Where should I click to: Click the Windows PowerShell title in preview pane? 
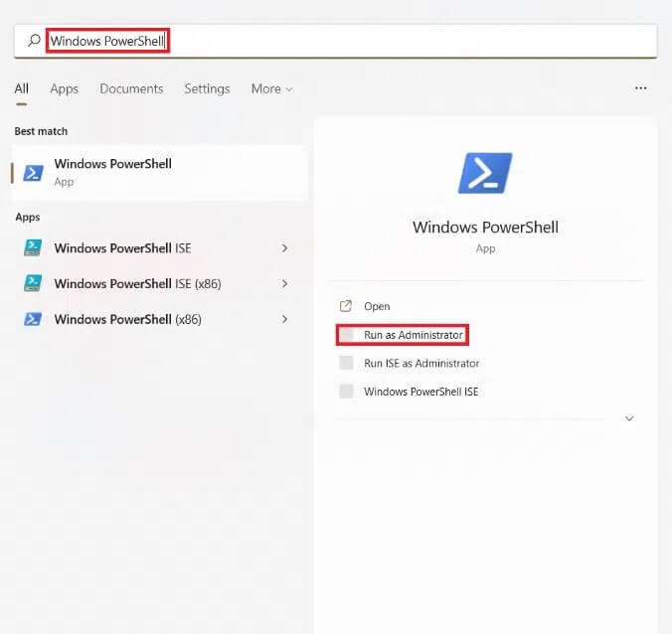click(485, 227)
